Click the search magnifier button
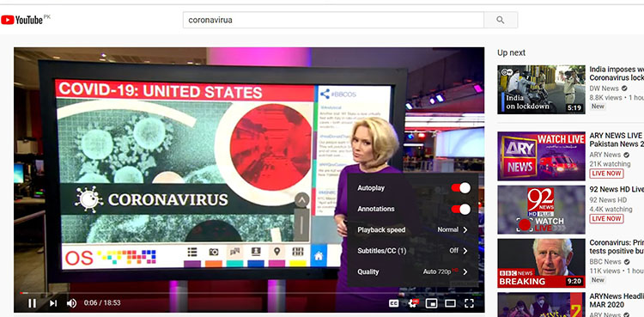Screen dimensions: 644x317 501,20
